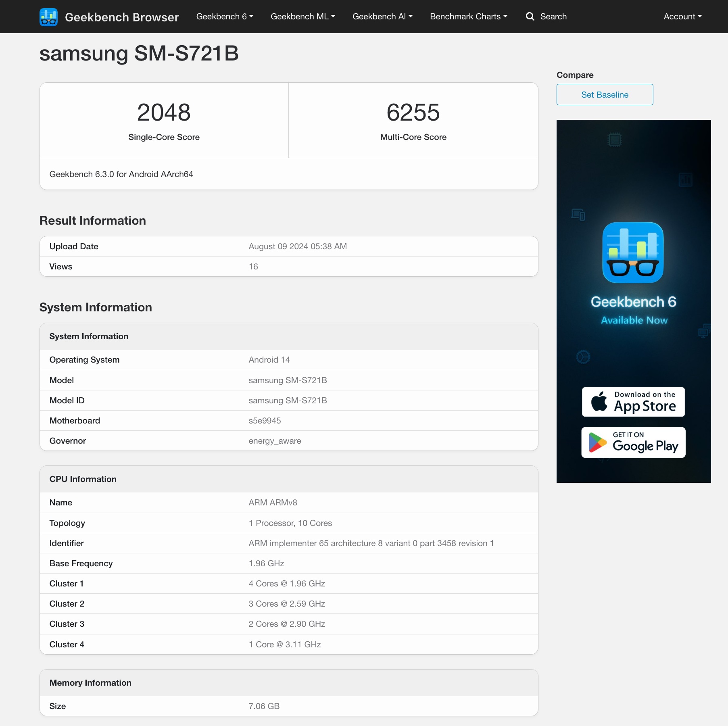This screenshot has width=728, height=726.
Task: Expand the Geekbench AI menu
Action: tap(382, 17)
